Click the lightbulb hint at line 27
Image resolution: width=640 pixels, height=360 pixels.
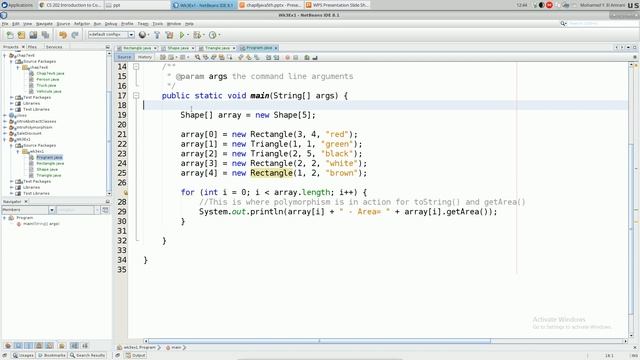(126, 192)
